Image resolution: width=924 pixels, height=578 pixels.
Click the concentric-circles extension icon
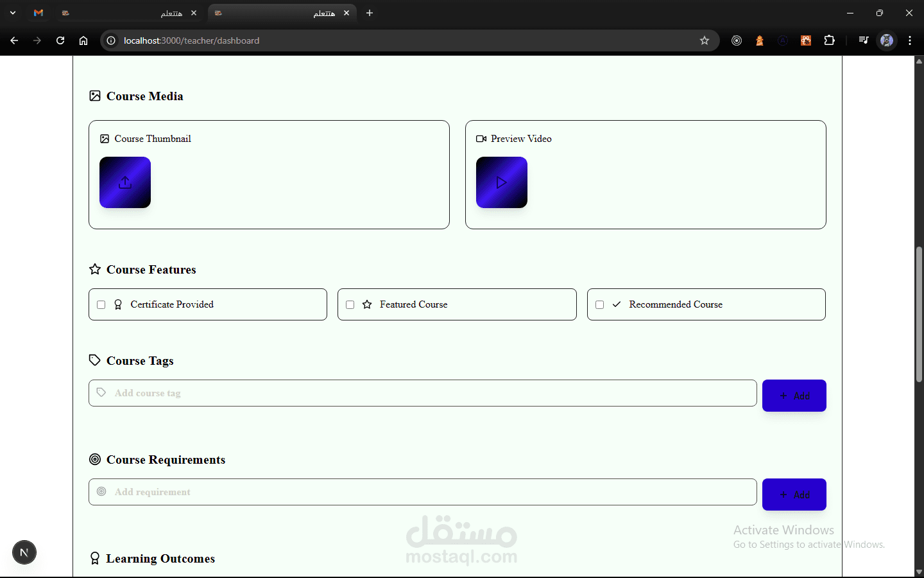point(737,40)
